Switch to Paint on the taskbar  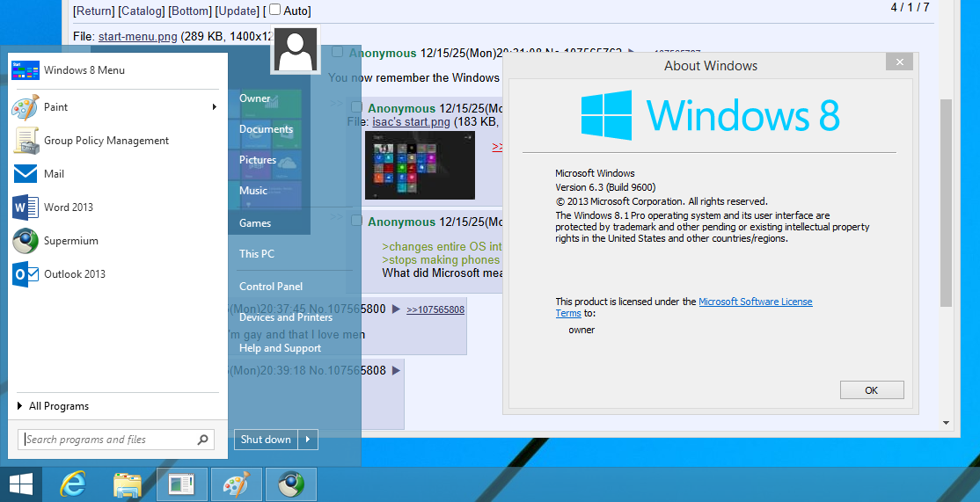[237, 484]
